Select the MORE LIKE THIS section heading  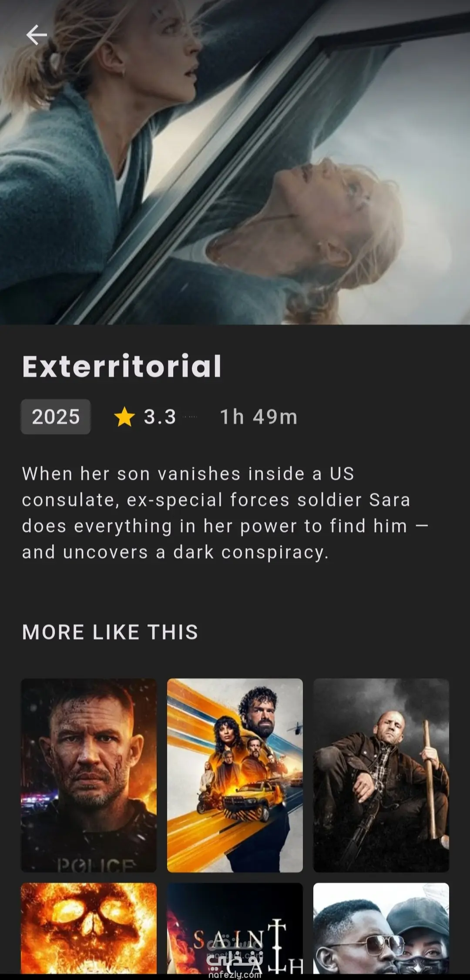pos(110,632)
